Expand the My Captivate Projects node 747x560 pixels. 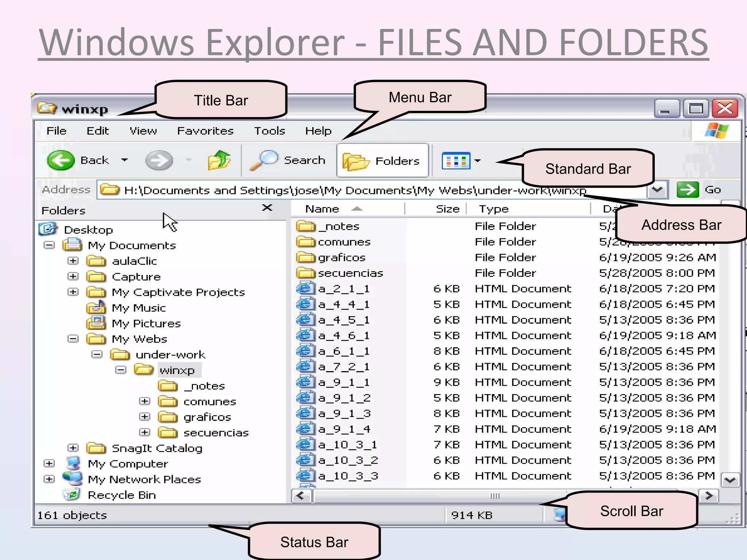73,292
